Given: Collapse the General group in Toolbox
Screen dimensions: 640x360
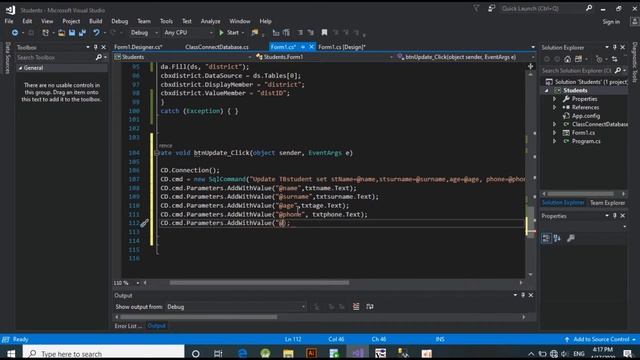Looking at the screenshot, I should (x=20, y=68).
